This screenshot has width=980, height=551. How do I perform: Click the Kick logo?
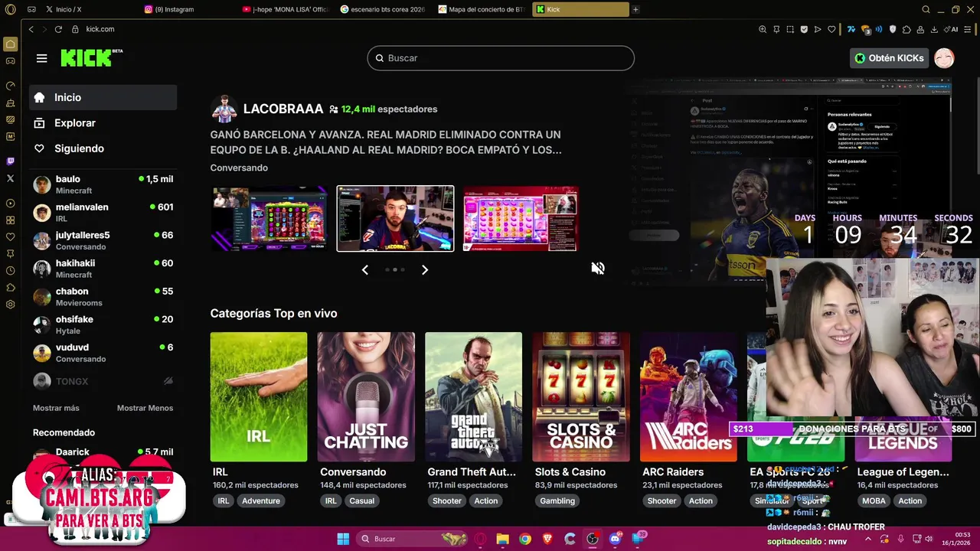[x=91, y=58]
